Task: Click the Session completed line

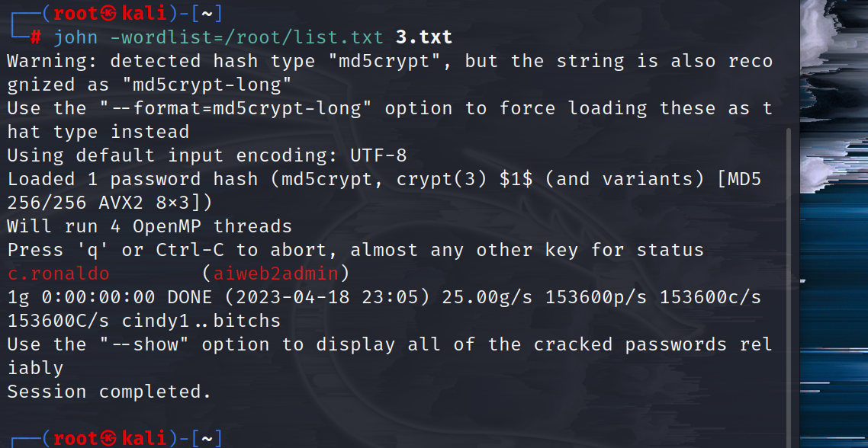Action: click(x=109, y=392)
